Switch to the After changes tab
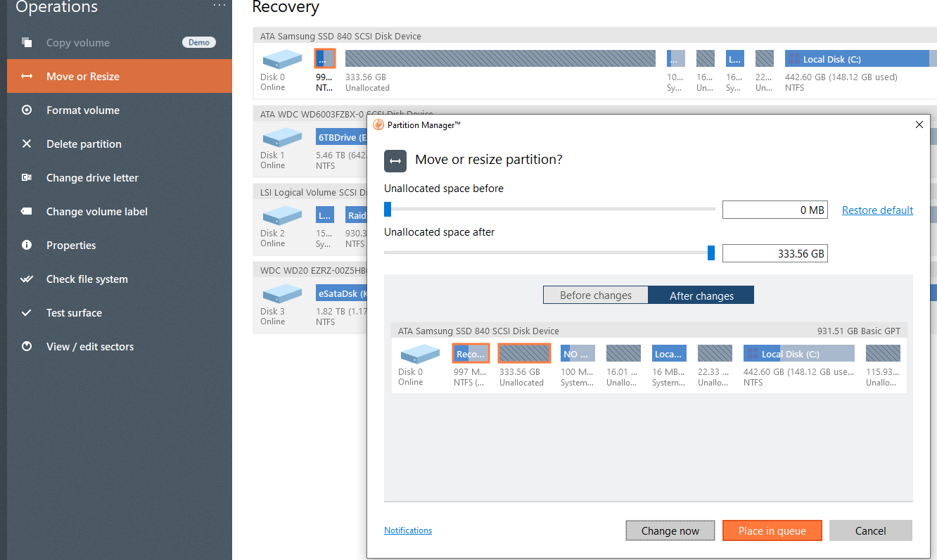Screen dimensions: 937x560 [x=701, y=295]
